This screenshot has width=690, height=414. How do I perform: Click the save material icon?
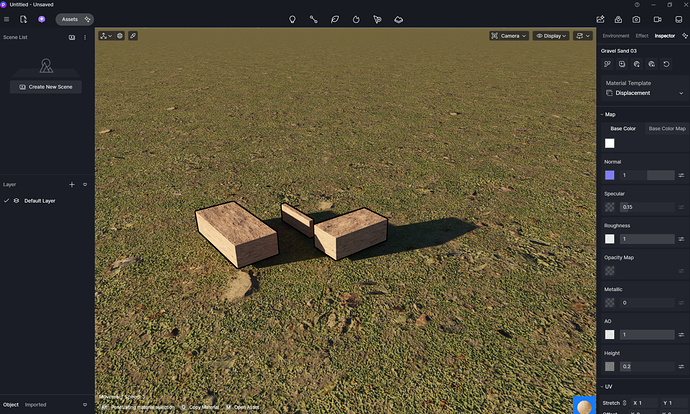[x=622, y=64]
